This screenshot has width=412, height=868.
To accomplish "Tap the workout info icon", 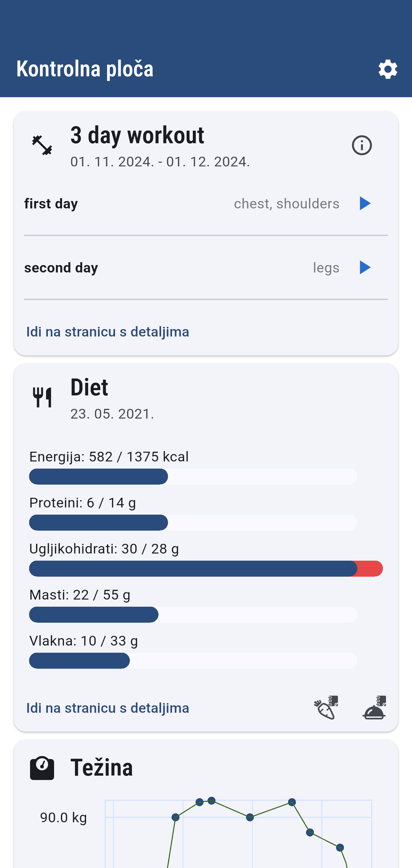I will coord(362,145).
